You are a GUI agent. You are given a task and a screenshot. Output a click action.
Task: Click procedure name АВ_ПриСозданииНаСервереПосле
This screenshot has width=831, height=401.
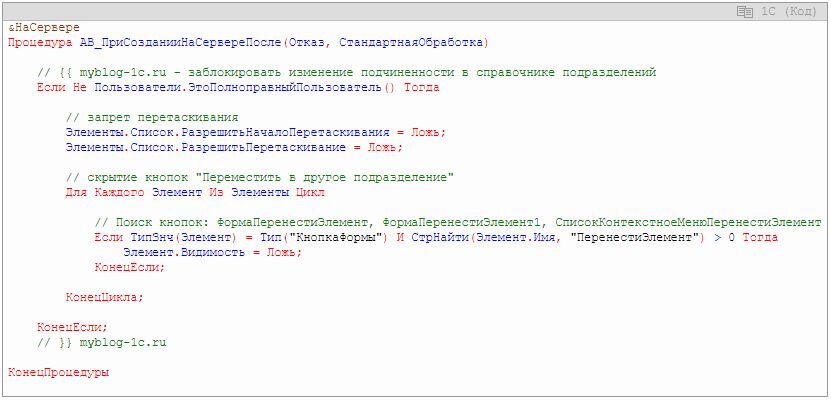(180, 42)
